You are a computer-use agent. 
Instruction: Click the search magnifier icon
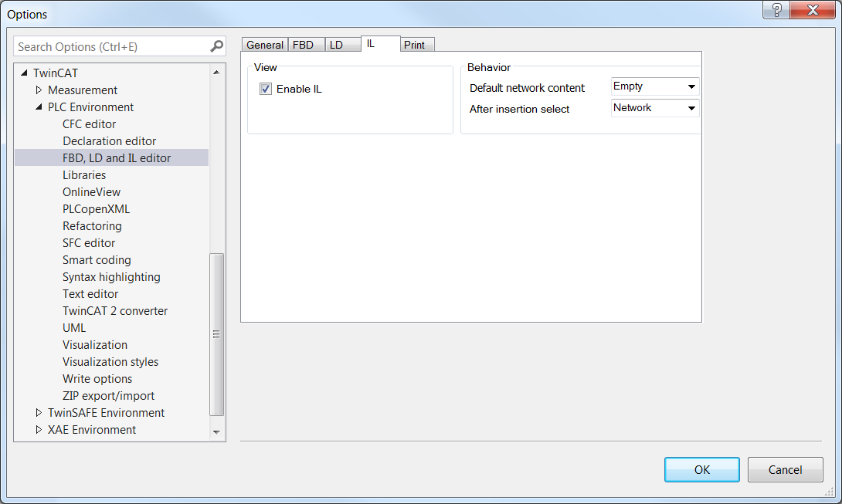216,46
